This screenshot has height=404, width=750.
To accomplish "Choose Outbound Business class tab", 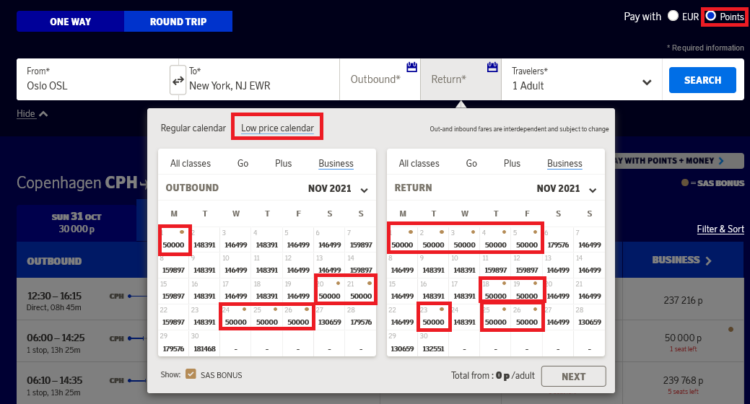I will 336,164.
